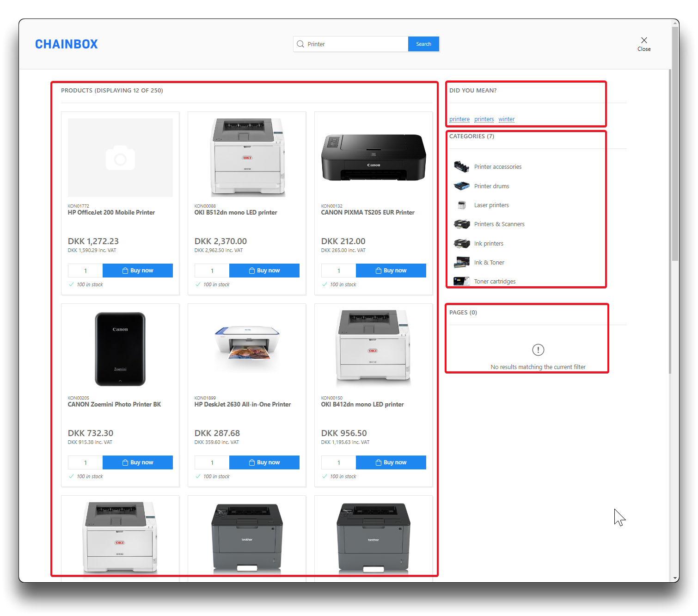Set quantity field for HP DeskJet 2630

tap(212, 462)
